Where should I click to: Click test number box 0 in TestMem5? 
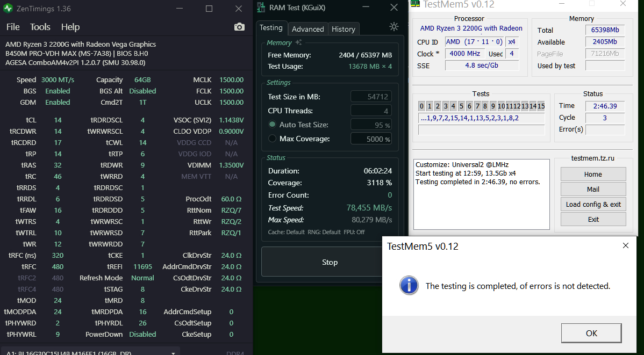pyautogui.click(x=421, y=106)
